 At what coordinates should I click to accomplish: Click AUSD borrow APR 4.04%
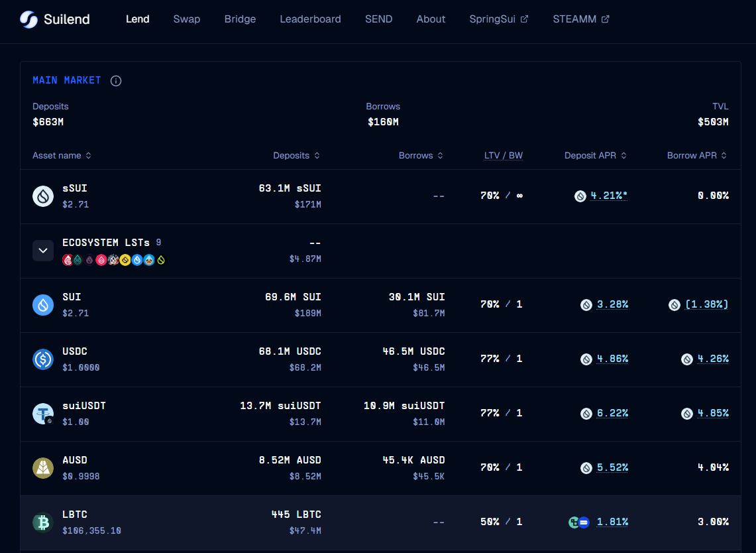pyautogui.click(x=713, y=467)
